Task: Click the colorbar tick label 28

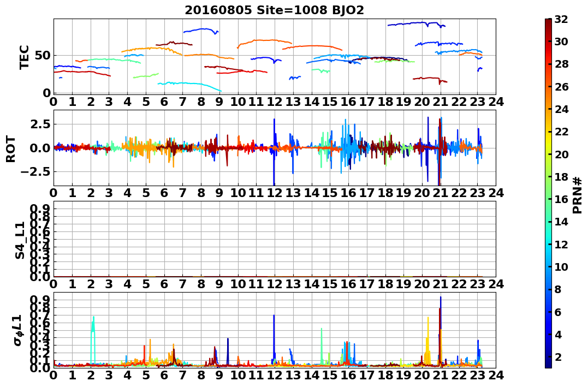Action: click(x=561, y=64)
